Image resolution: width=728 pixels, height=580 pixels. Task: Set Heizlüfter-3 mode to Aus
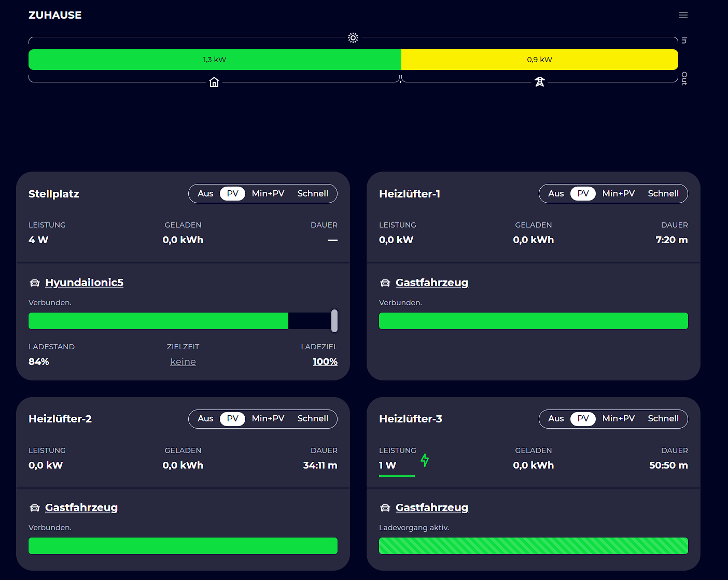click(x=556, y=418)
